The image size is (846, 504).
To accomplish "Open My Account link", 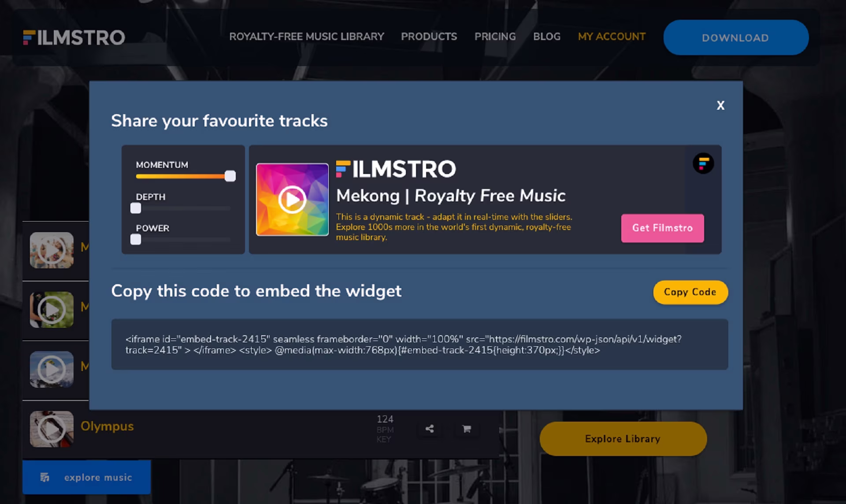I will pyautogui.click(x=612, y=37).
